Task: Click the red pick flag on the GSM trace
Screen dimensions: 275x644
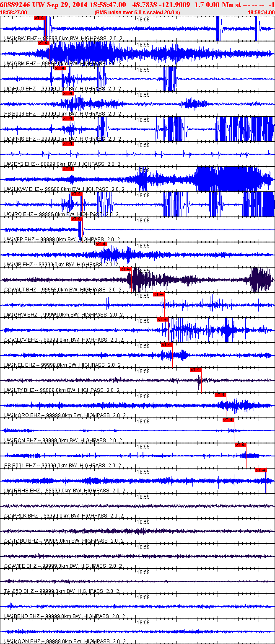Action: pyautogui.click(x=43, y=43)
